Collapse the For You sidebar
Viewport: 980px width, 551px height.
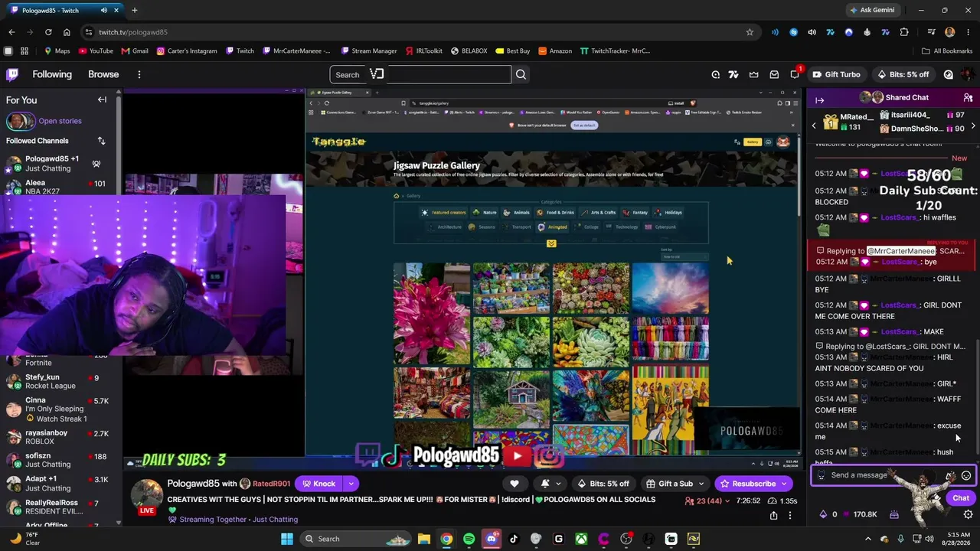pos(102,99)
